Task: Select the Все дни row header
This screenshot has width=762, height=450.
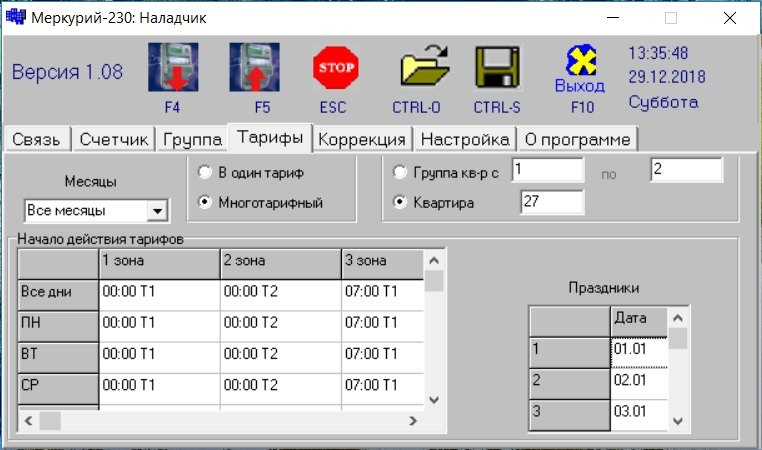Action: point(58,295)
